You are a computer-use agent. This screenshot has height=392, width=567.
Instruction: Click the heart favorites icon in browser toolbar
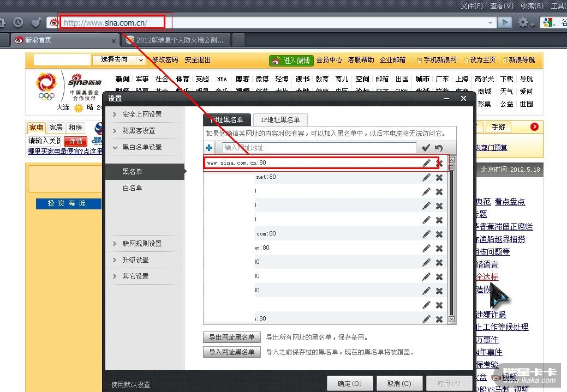point(36,23)
